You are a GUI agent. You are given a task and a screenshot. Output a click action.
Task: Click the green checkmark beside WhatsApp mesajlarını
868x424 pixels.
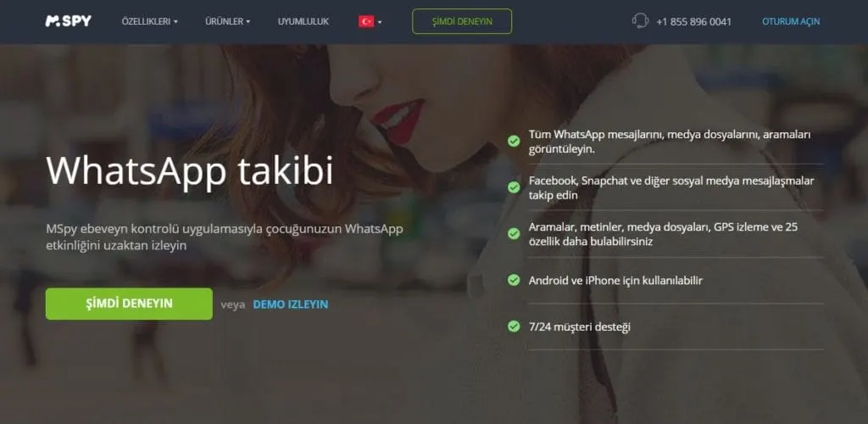(514, 141)
